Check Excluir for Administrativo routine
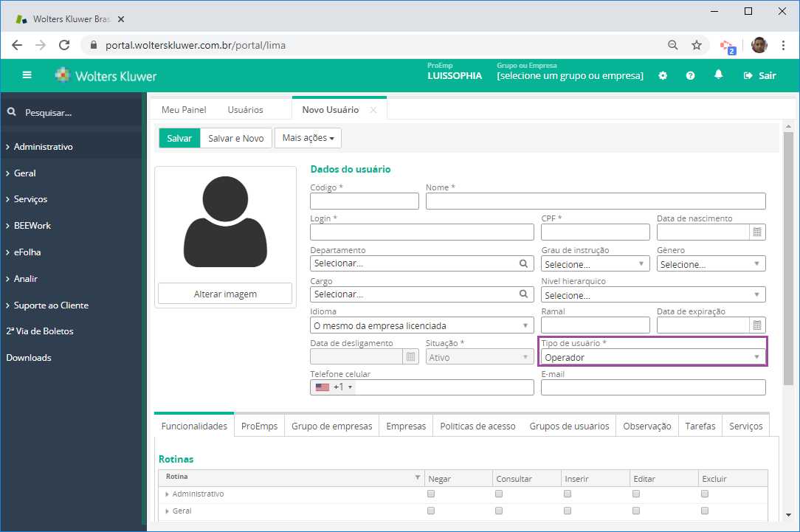Image resolution: width=800 pixels, height=532 pixels. pyautogui.click(x=705, y=494)
